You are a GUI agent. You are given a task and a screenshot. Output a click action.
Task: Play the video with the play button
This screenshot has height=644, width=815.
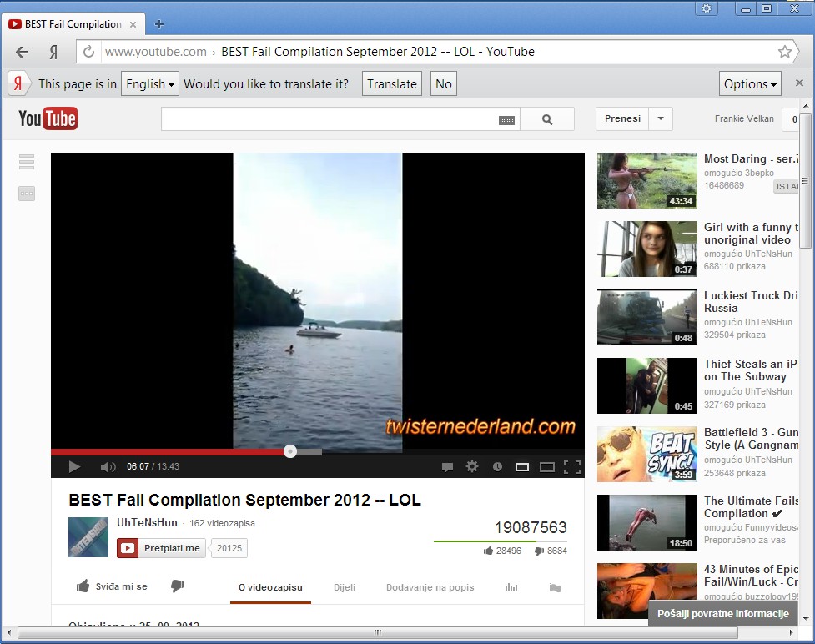[x=74, y=467]
